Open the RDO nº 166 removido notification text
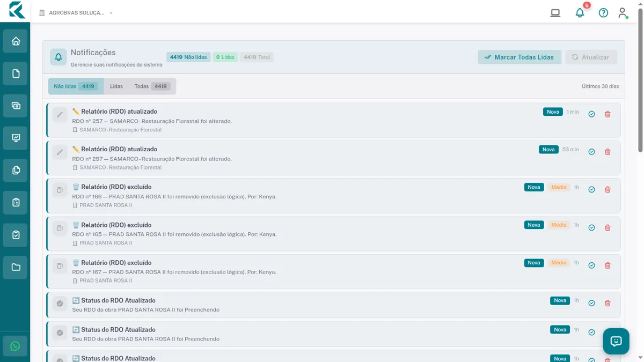Viewport: 644px width, 362px height. coord(174,197)
